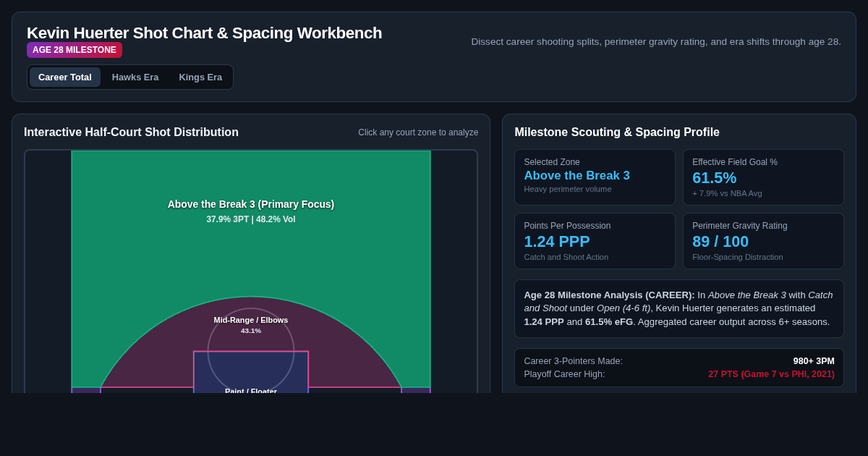868x456 pixels.
Task: Click the Career 3-Pointers Made label
Action: 573,361
